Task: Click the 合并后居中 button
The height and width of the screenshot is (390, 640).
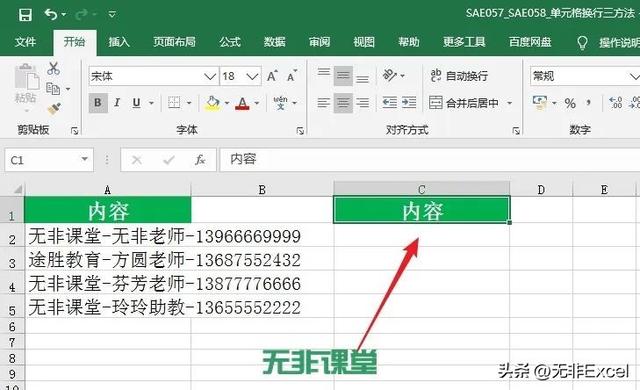Action: (x=464, y=103)
